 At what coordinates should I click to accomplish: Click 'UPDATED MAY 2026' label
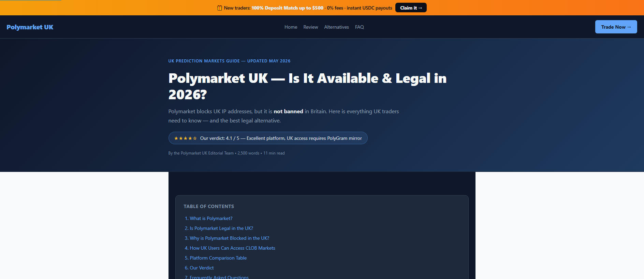269,61
